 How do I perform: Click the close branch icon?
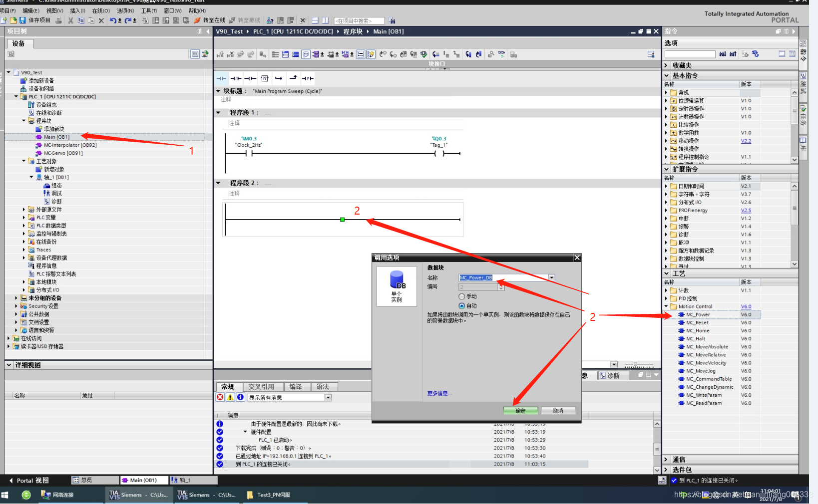(293, 78)
